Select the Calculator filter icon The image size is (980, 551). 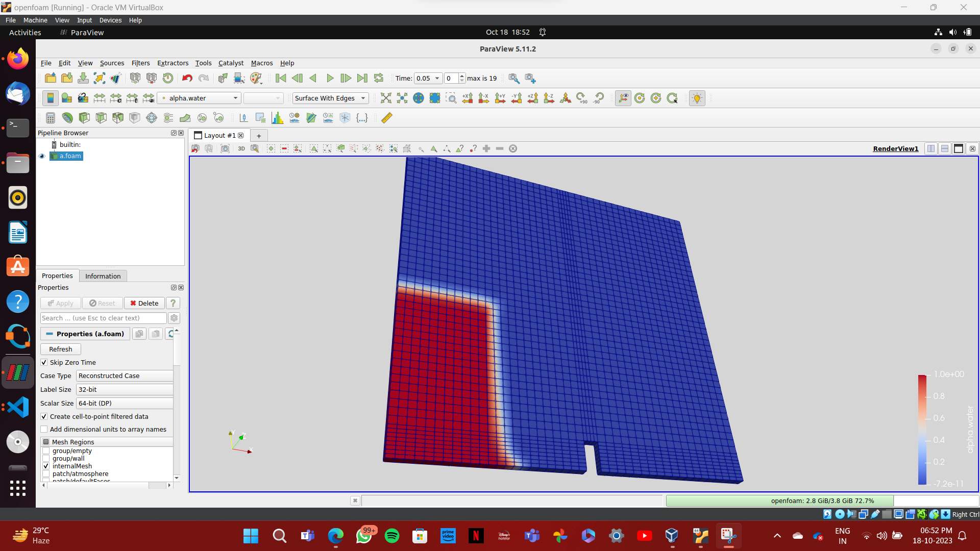point(50,118)
